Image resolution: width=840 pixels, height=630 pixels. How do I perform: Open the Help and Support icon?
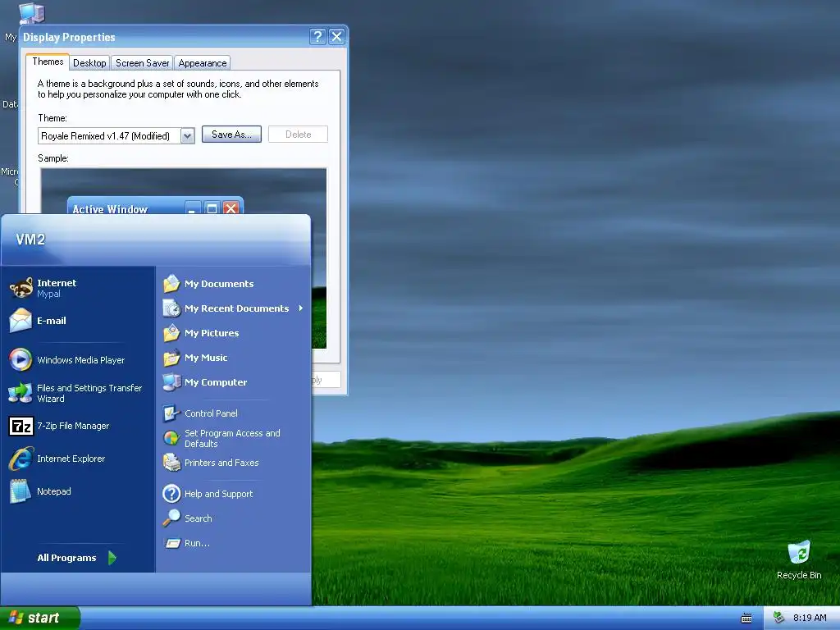point(172,493)
